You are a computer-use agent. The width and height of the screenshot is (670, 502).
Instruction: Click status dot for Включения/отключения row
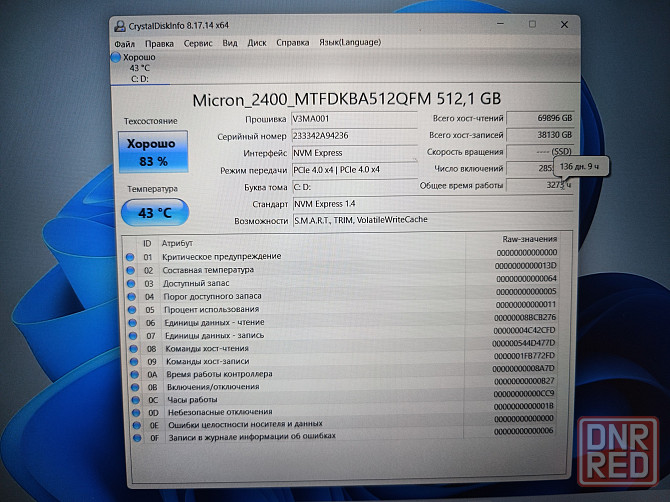pos(135,388)
